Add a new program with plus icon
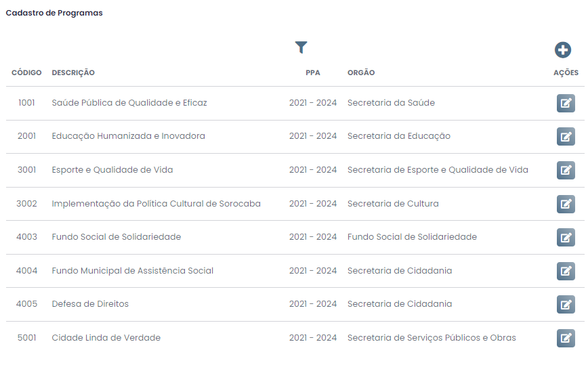The width and height of the screenshot is (588, 365). pyautogui.click(x=562, y=50)
